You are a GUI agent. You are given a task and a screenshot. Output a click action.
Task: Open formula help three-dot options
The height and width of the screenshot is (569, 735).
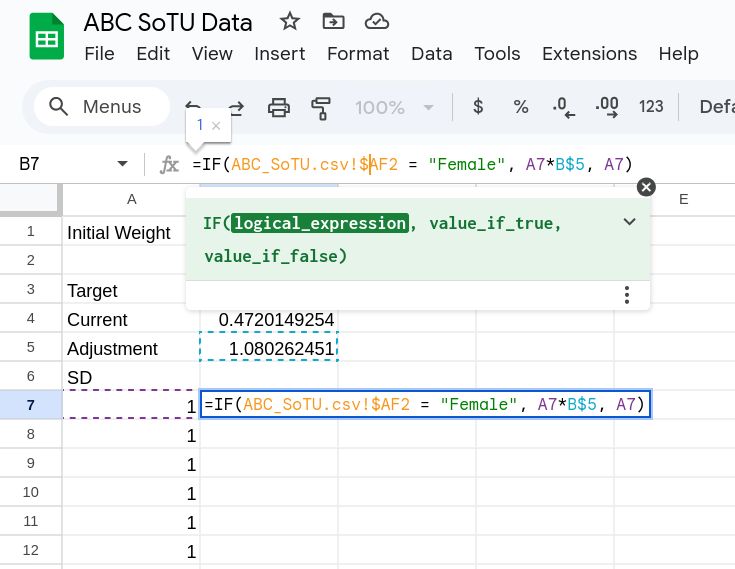pos(627,294)
